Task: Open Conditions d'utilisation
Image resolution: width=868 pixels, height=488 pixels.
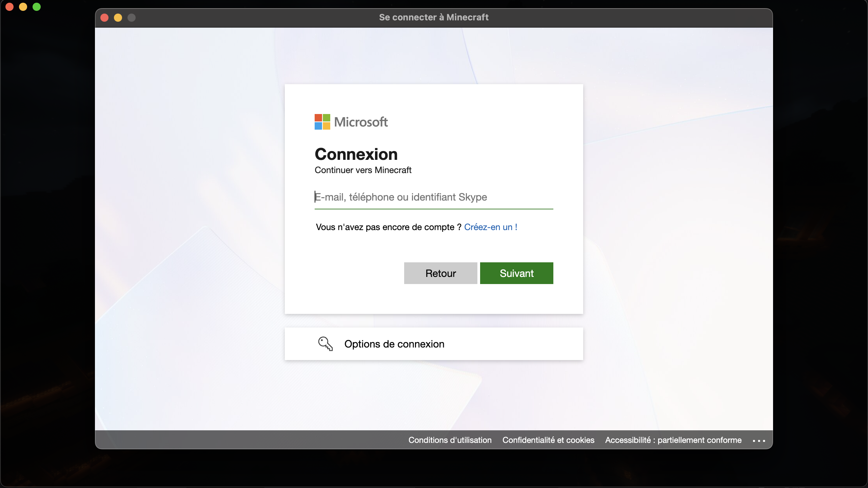Action: click(450, 440)
